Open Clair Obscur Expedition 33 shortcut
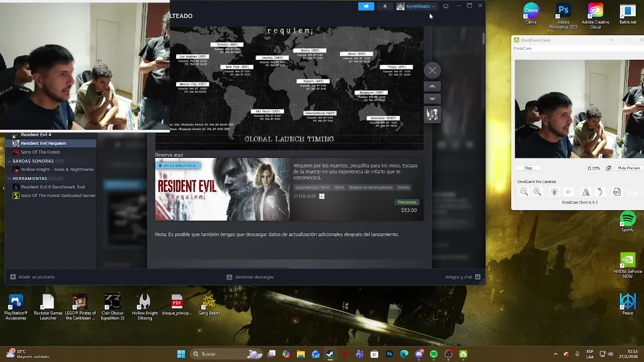Screen dimensions: 644x362 pyautogui.click(x=112, y=307)
